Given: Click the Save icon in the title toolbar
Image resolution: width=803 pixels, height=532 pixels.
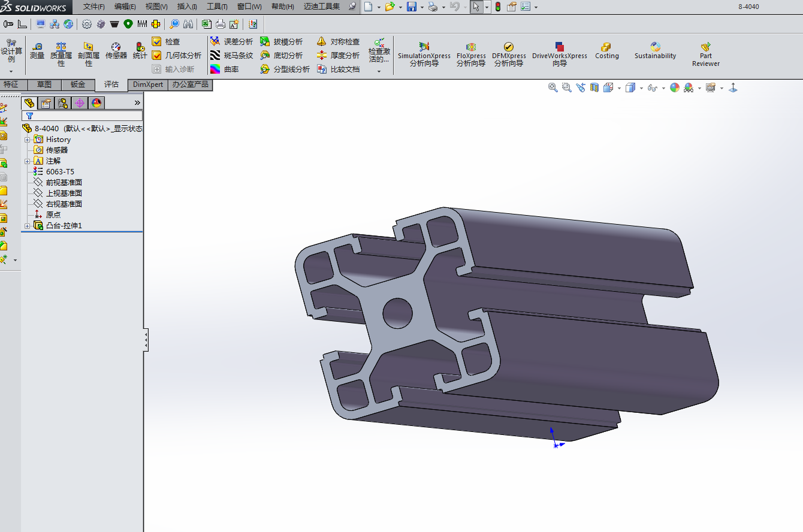Looking at the screenshot, I should (412, 7).
